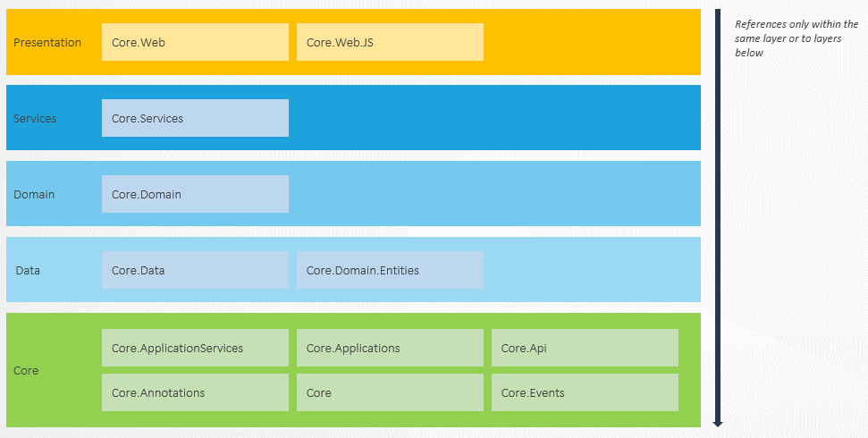Click the Domain layer label
The height and width of the screenshot is (438, 868).
(34, 194)
